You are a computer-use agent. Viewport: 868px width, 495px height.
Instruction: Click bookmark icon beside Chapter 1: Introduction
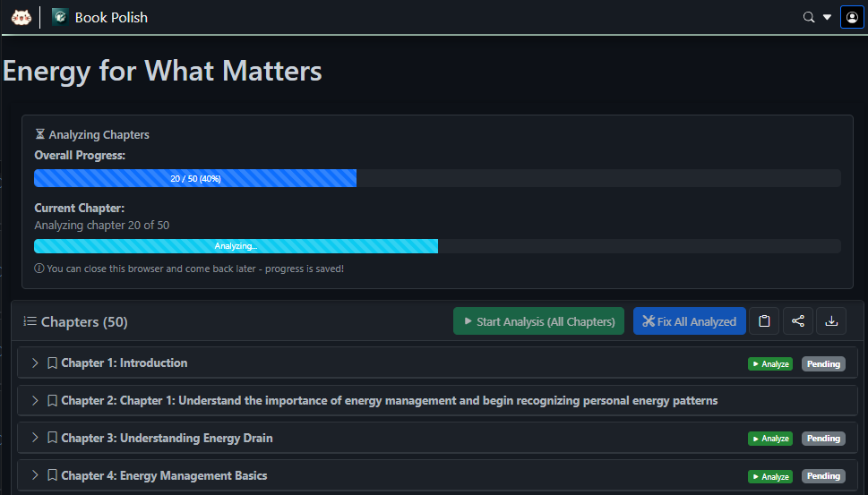52,363
